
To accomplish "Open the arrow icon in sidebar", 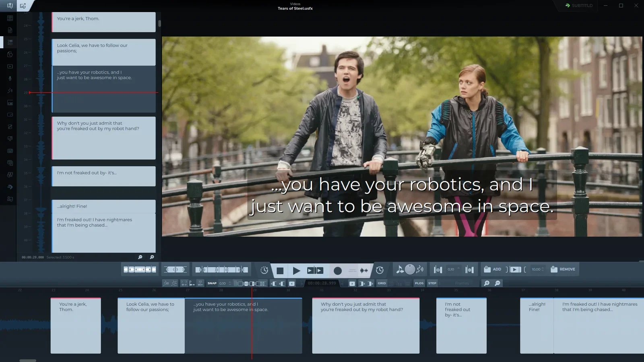I will [x=10, y=187].
